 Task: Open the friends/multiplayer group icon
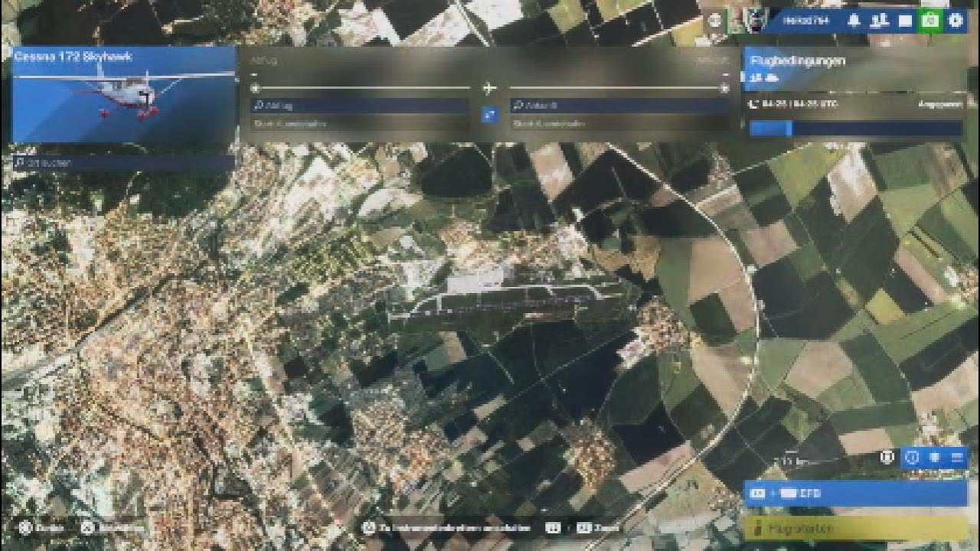880,21
